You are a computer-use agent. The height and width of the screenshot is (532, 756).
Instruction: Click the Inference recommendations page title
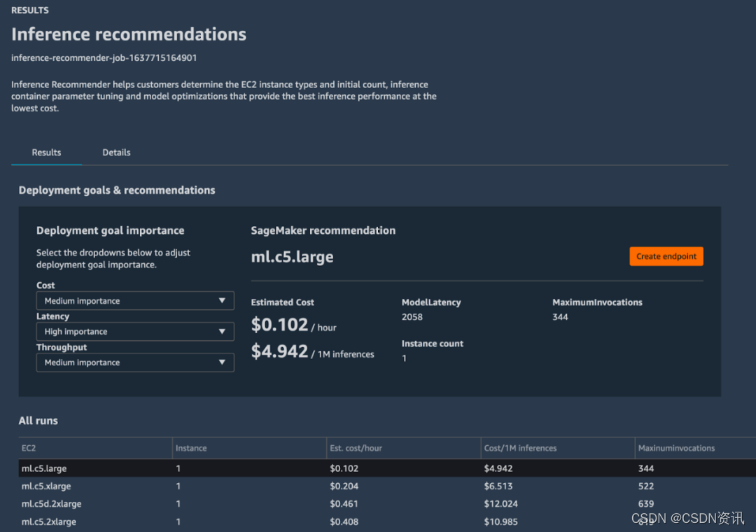pos(129,34)
